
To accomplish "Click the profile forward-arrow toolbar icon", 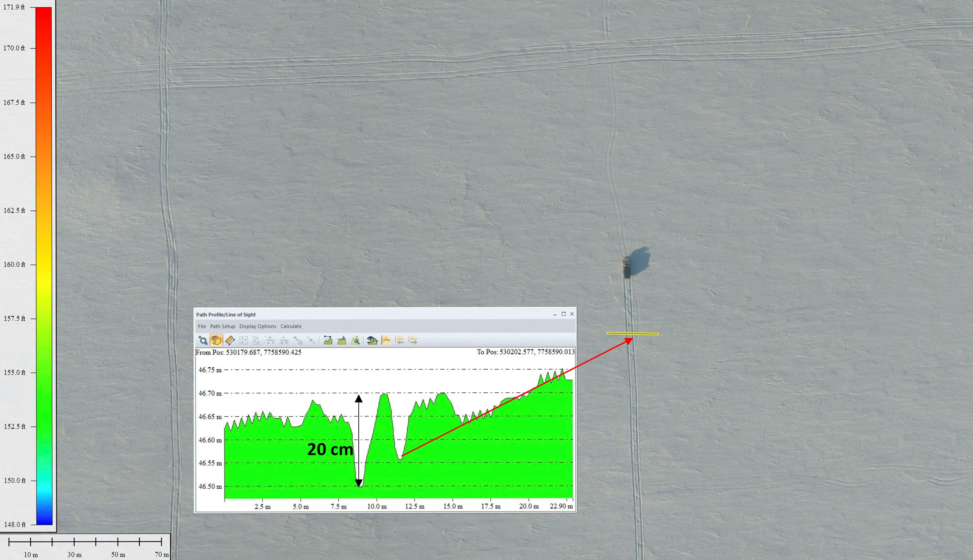I will pyautogui.click(x=413, y=340).
